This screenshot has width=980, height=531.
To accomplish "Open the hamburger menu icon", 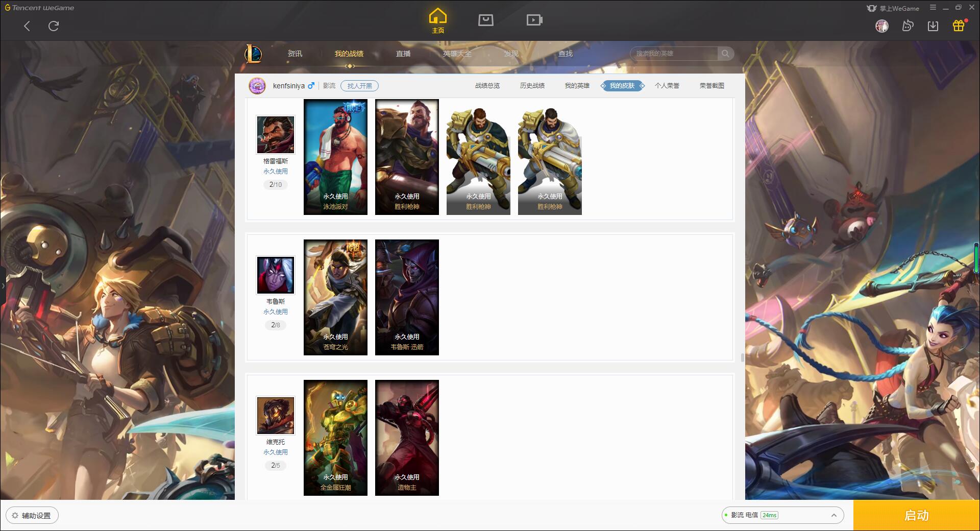I will 933,8.
